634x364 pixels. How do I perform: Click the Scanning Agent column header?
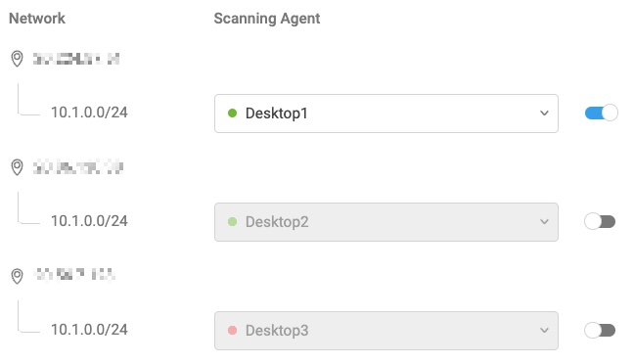point(267,19)
